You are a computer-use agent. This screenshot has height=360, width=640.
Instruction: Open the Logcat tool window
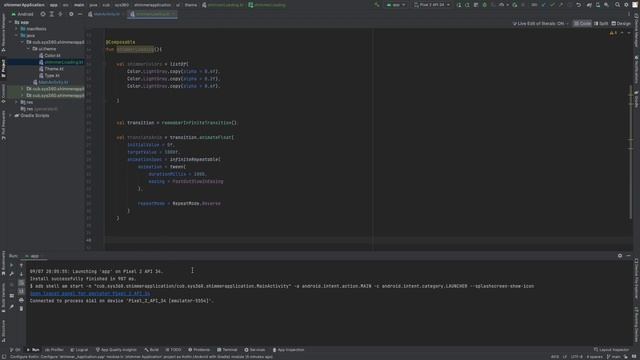79,350
